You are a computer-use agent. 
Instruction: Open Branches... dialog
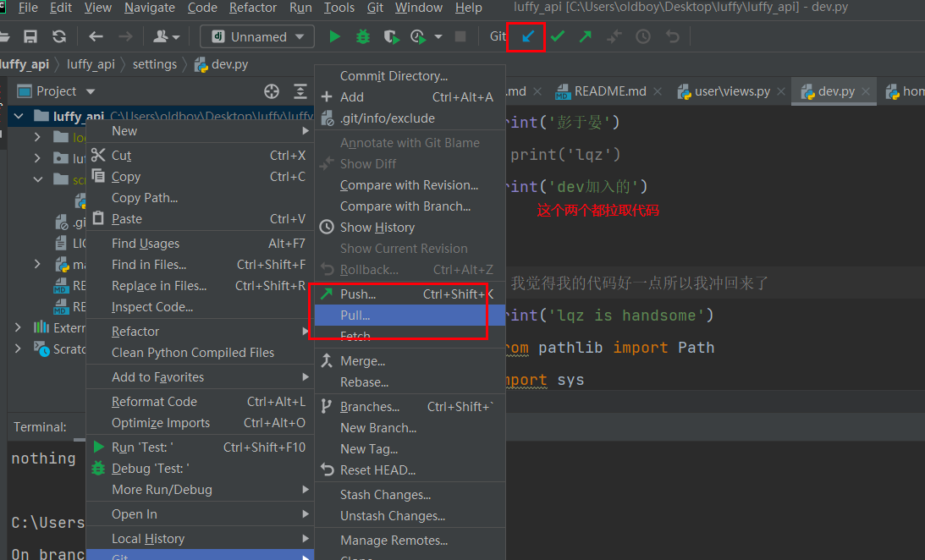click(410, 407)
